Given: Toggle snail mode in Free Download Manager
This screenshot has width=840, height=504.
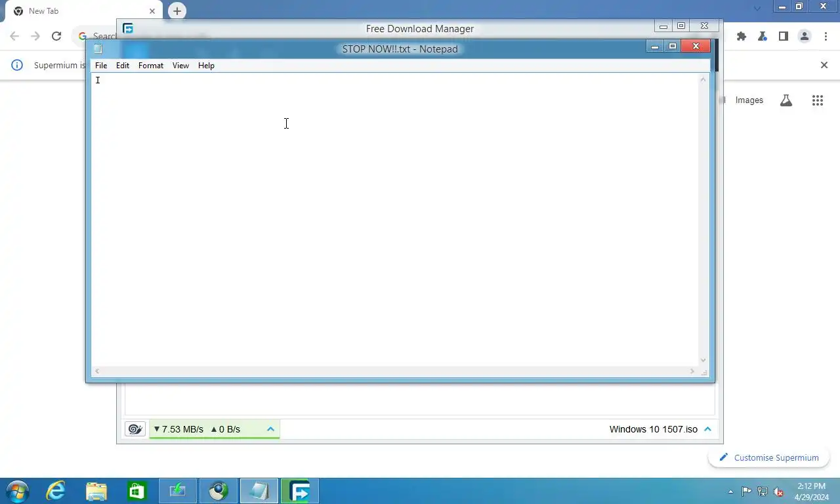Looking at the screenshot, I should pos(135,429).
